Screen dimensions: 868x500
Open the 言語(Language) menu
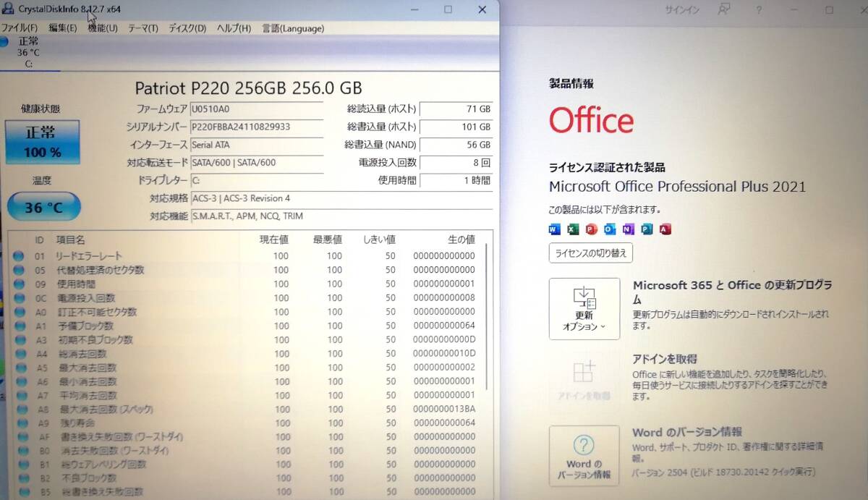coord(293,28)
